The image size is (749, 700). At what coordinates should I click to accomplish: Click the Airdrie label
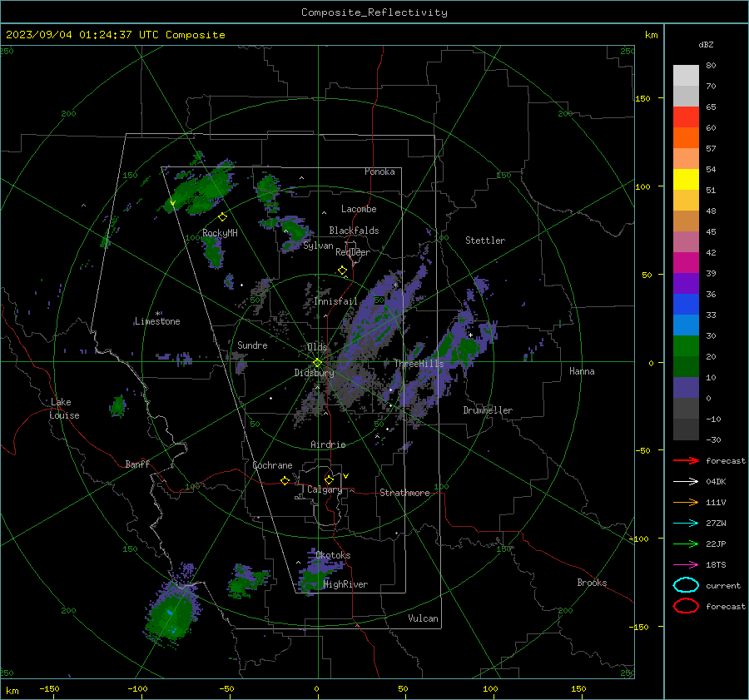tap(328, 444)
